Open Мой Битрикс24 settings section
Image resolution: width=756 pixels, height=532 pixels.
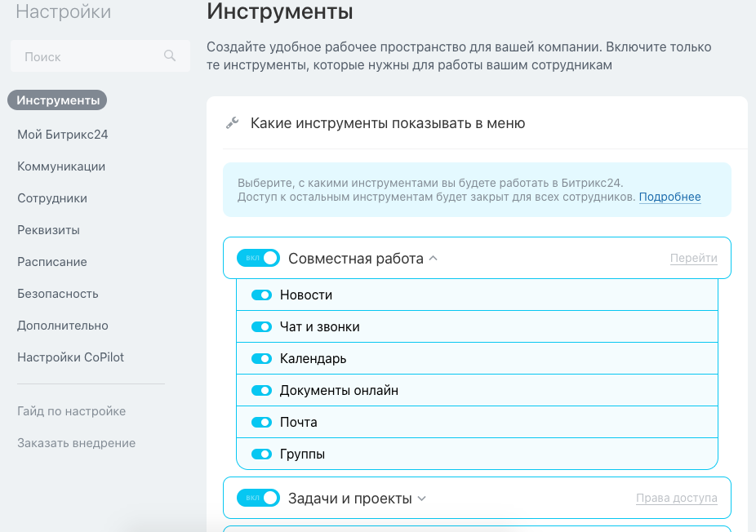click(63, 135)
